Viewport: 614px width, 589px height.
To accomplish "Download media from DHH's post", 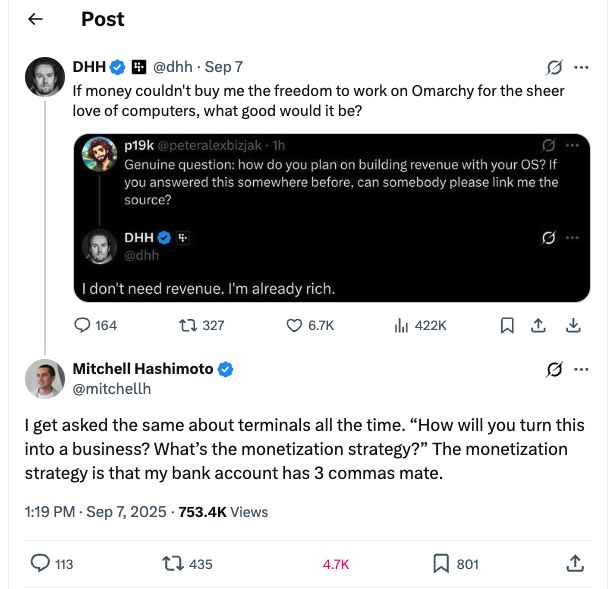I will pyautogui.click(x=574, y=325).
